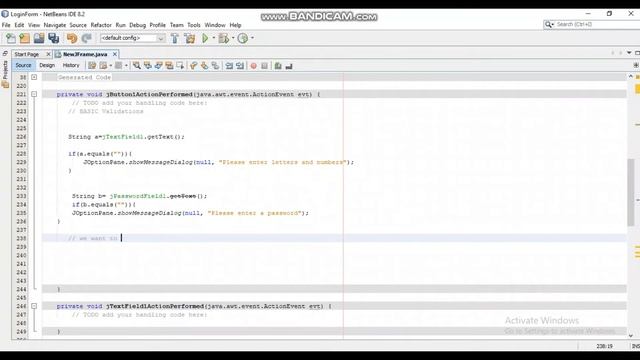Jump to the Last Edit location icon
Image resolution: width=640 pixels, height=360 pixels.
point(92,66)
